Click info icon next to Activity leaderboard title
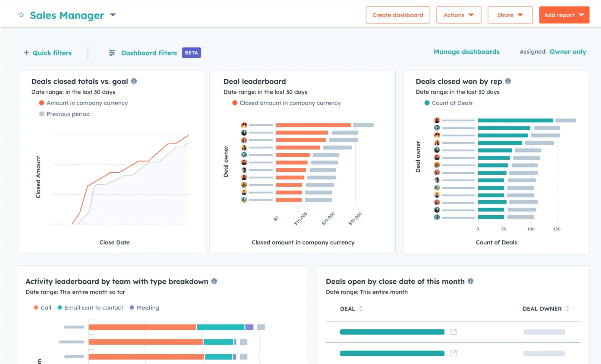This screenshot has height=364, width=601. point(214,281)
